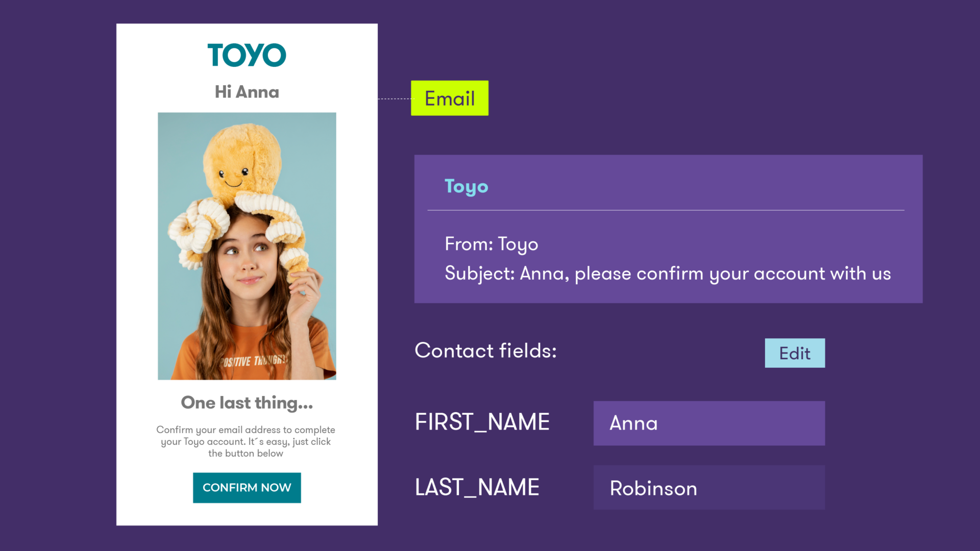This screenshot has width=980, height=551.
Task: Click the divider line under Toyo heading
Action: point(666,210)
